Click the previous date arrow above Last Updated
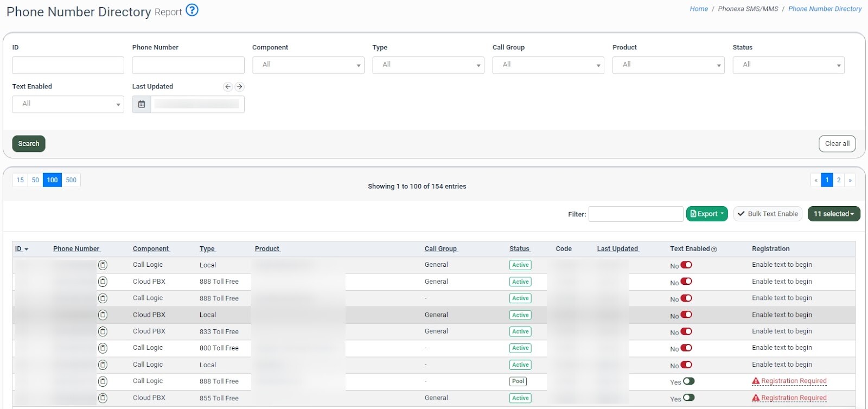 click(x=228, y=87)
